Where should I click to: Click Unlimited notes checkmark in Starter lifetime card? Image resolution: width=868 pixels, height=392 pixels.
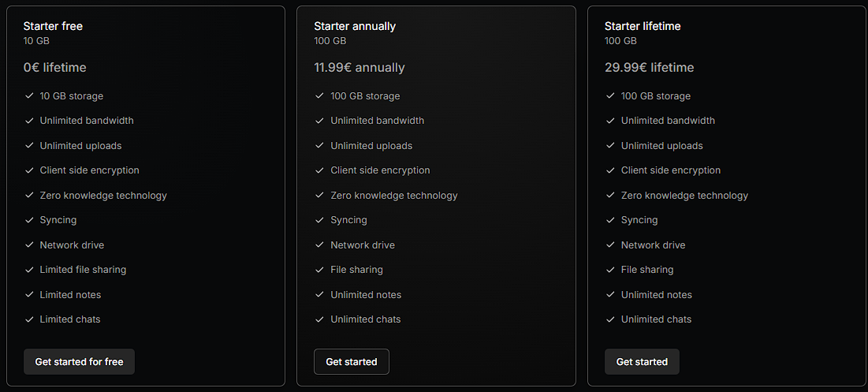pos(610,295)
